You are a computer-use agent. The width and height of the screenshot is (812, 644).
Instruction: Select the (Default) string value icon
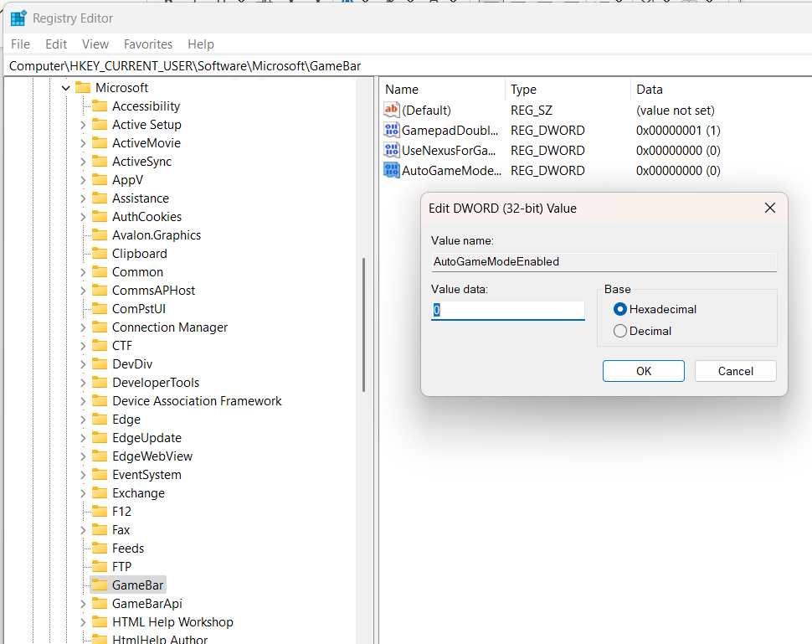pos(391,110)
